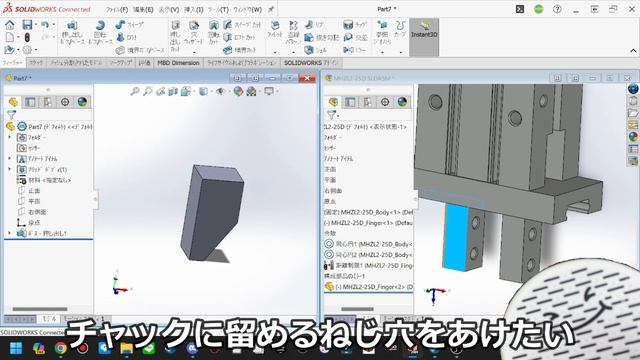
Task: Collapse the CommandManager ribbon with the chevron
Action: tap(633, 51)
